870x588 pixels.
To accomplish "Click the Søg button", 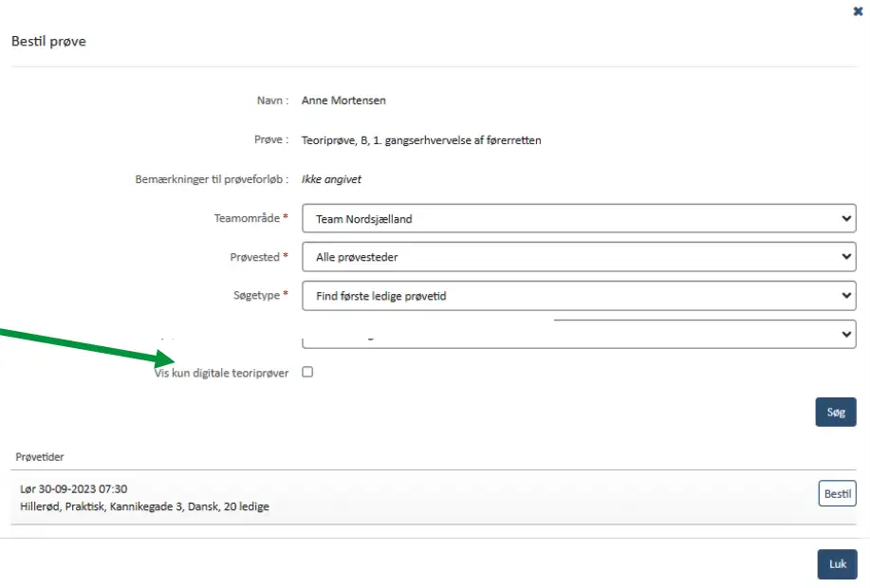I will pyautogui.click(x=835, y=413).
